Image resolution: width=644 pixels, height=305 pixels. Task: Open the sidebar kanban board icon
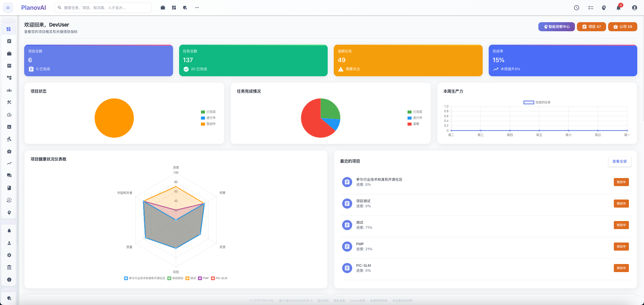point(9,66)
